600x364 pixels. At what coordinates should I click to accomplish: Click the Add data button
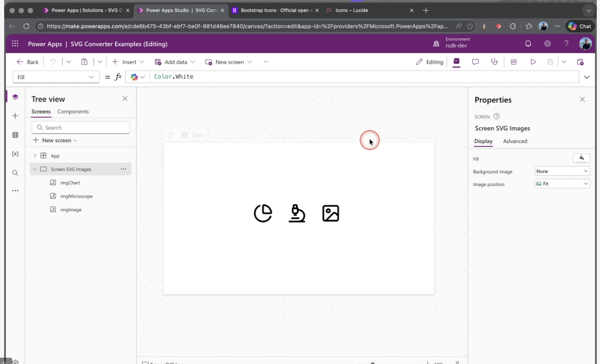(x=175, y=62)
